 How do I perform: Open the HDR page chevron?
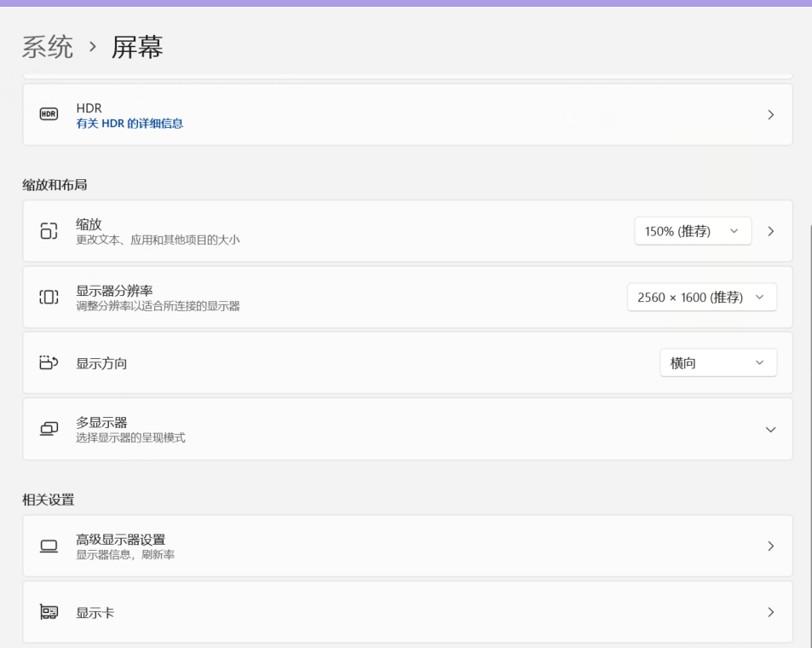tap(770, 114)
